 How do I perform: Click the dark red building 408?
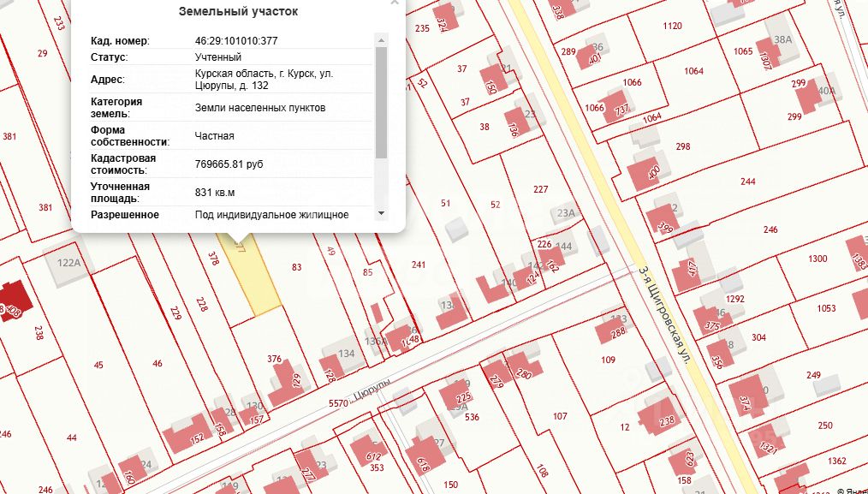[x=15, y=301]
